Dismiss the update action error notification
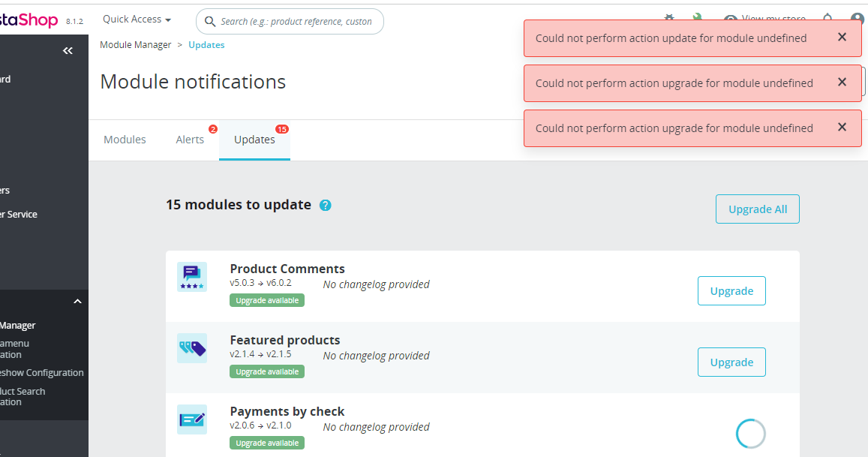Image resolution: width=868 pixels, height=457 pixels. click(x=842, y=38)
